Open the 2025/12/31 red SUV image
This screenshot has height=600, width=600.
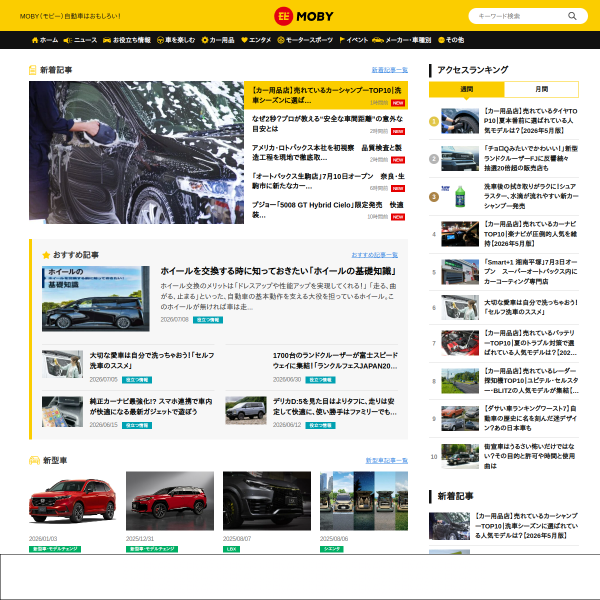coord(170,501)
